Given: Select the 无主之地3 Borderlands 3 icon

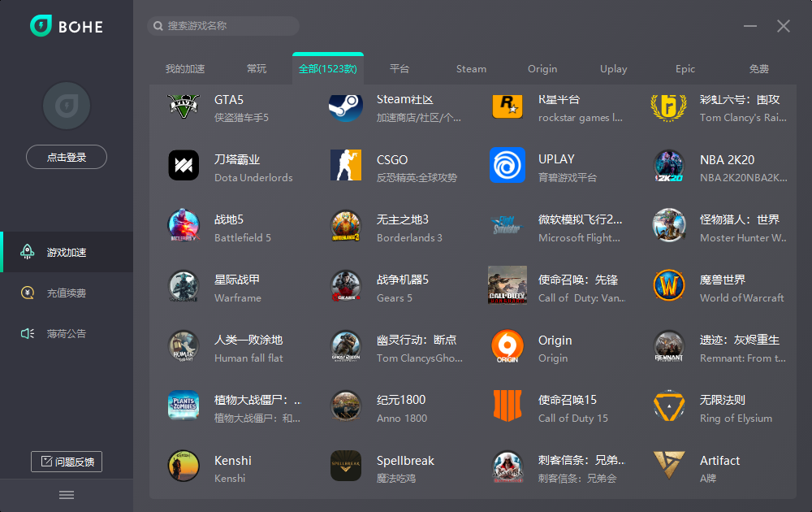Looking at the screenshot, I should pos(345,226).
